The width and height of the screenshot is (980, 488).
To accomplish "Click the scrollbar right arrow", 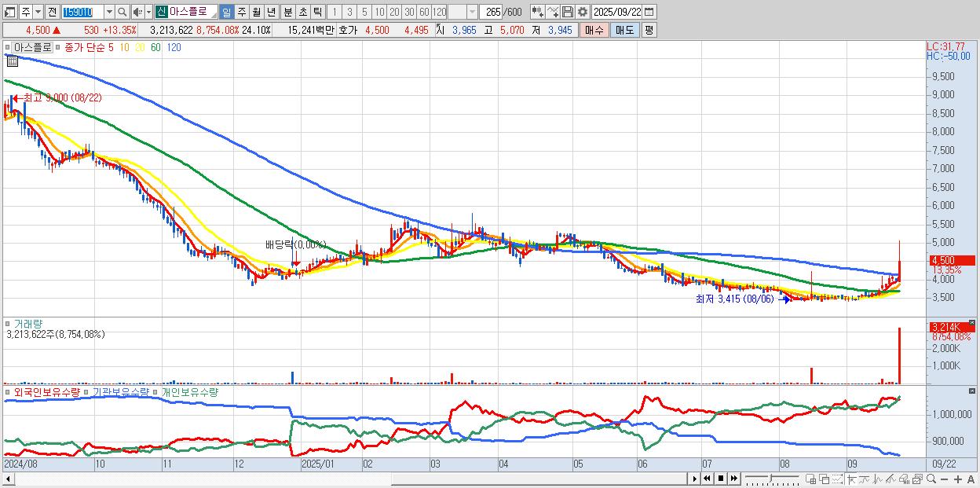I will (x=694, y=479).
